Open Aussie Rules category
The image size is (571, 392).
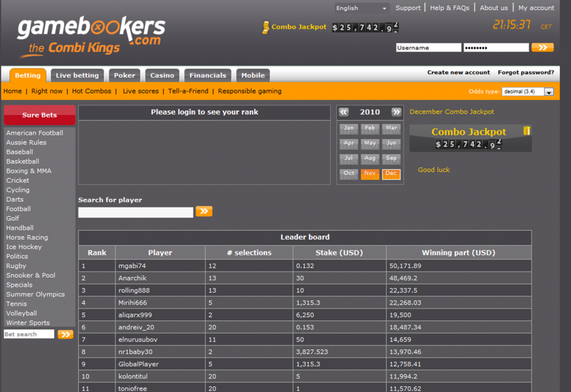(26, 142)
